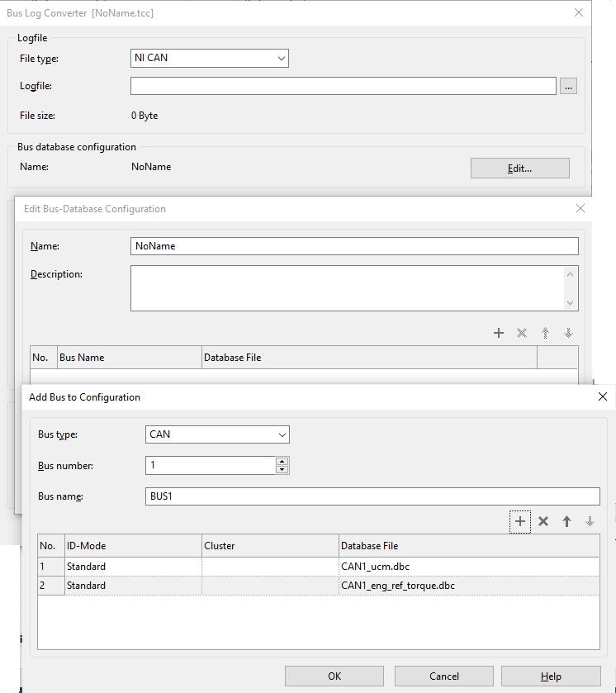Browse for logfile with ellipsis button
Screen dimensions: 616x693
[x=568, y=86]
